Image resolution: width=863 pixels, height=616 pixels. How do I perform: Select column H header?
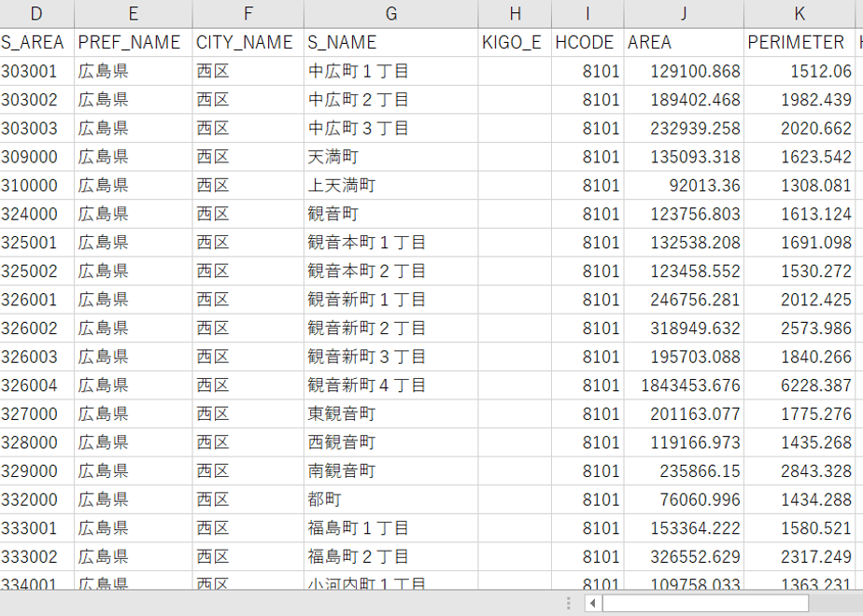pos(515,14)
